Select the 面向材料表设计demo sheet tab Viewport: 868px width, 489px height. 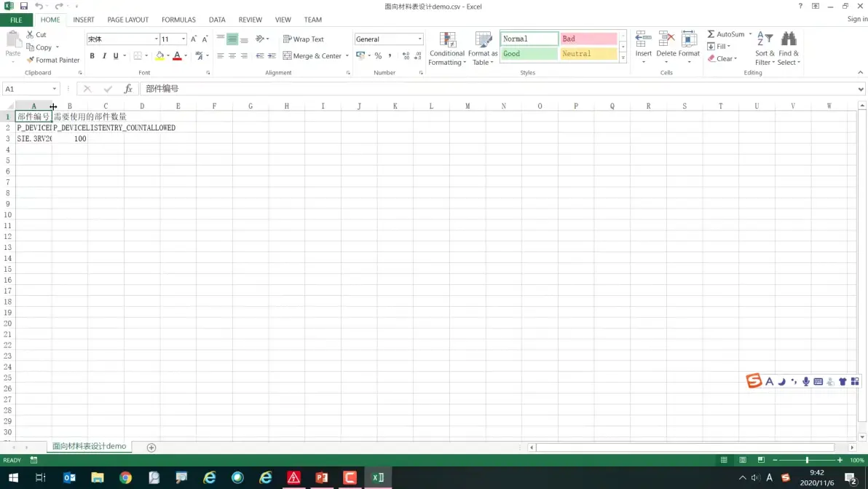point(89,446)
